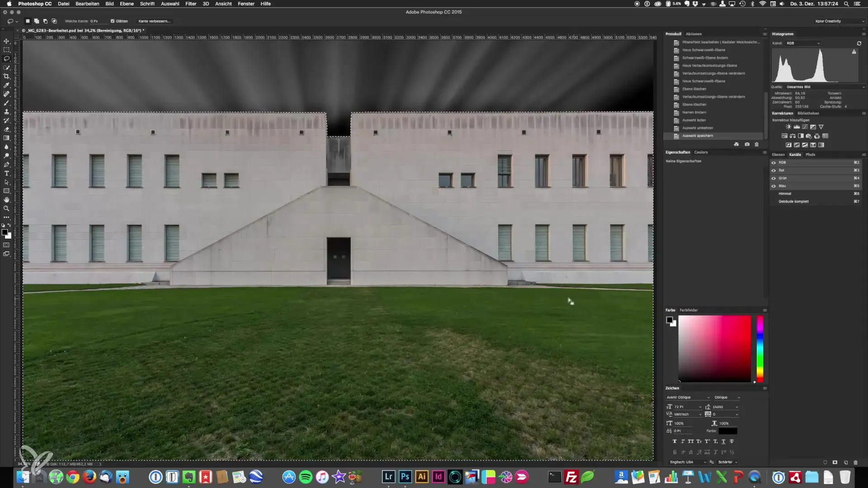The height and width of the screenshot is (488, 868).
Task: Select the Pen tool
Action: coord(6,165)
